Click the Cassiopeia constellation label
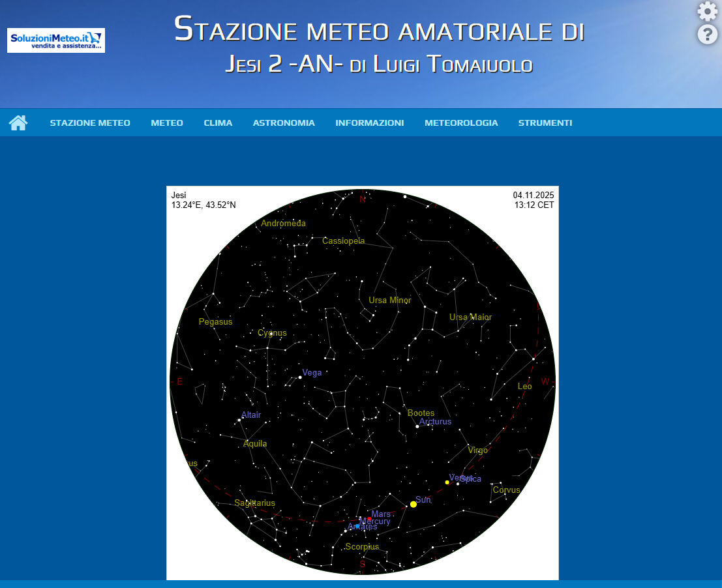The image size is (722, 588). (344, 241)
